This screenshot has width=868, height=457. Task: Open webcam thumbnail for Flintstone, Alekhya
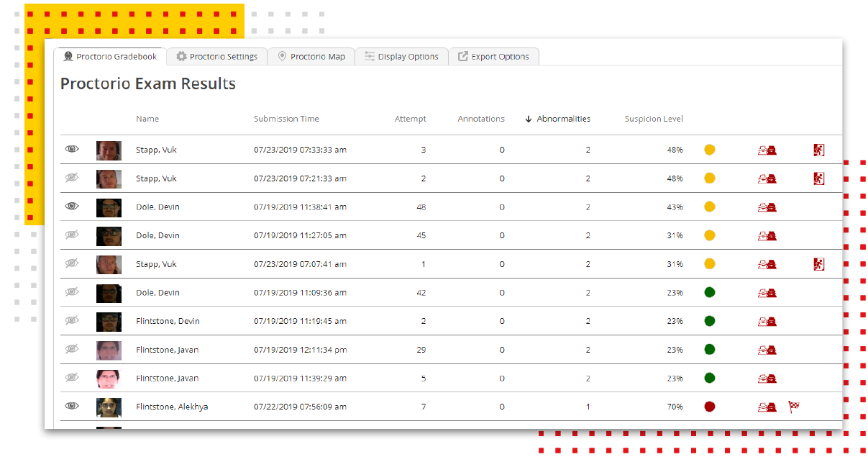pos(109,407)
